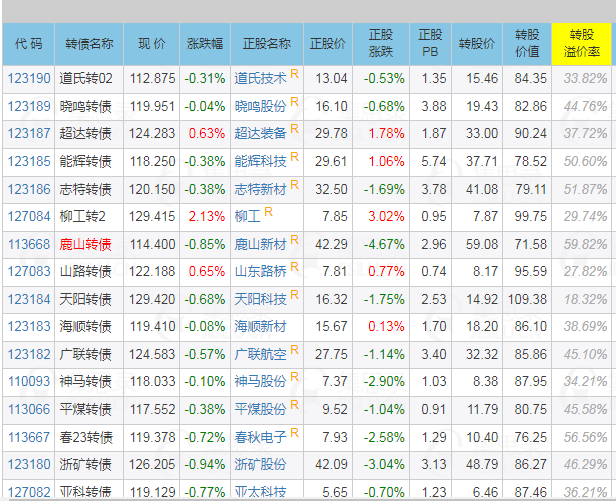Viewport: 616px width, 501px height.
Task: Open bond code 123184 link
Action: coord(29,299)
